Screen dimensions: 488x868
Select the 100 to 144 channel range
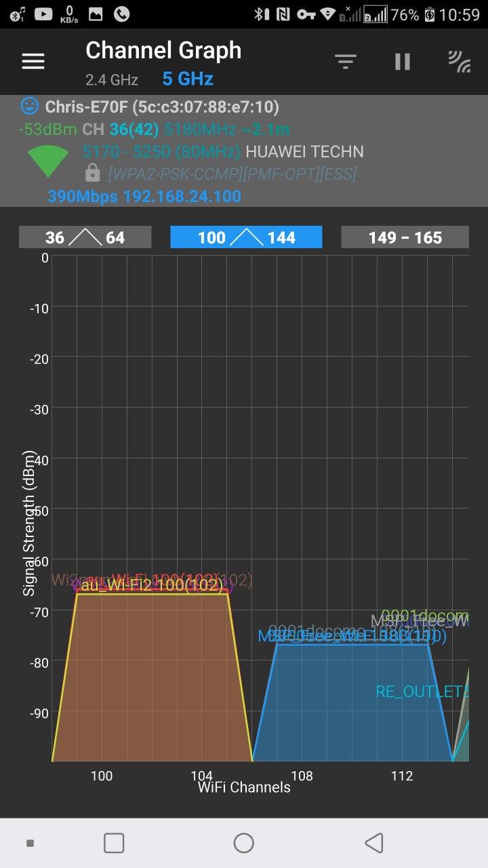pos(246,237)
